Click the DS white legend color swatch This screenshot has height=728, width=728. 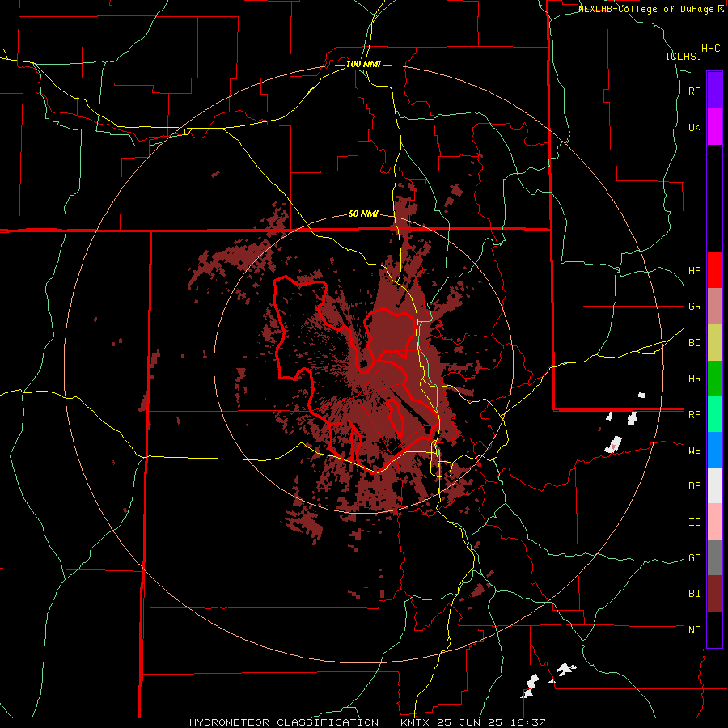coord(714,485)
